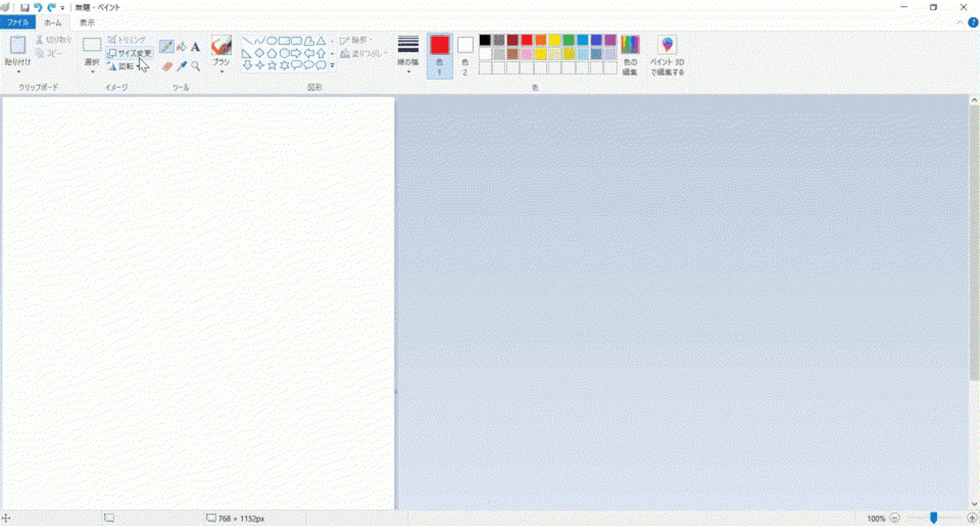Choose the Oval shape
980x526 pixels.
click(272, 41)
